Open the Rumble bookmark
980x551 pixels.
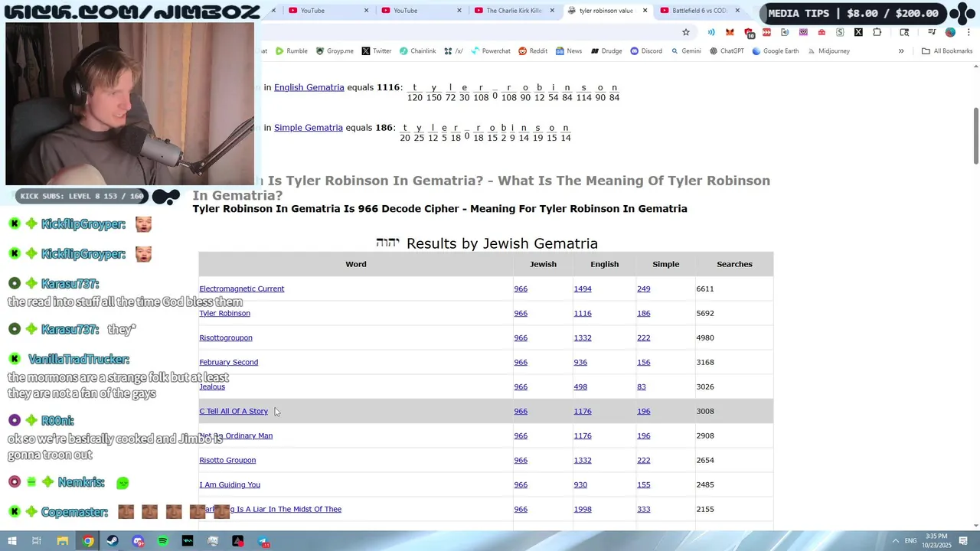(x=292, y=51)
